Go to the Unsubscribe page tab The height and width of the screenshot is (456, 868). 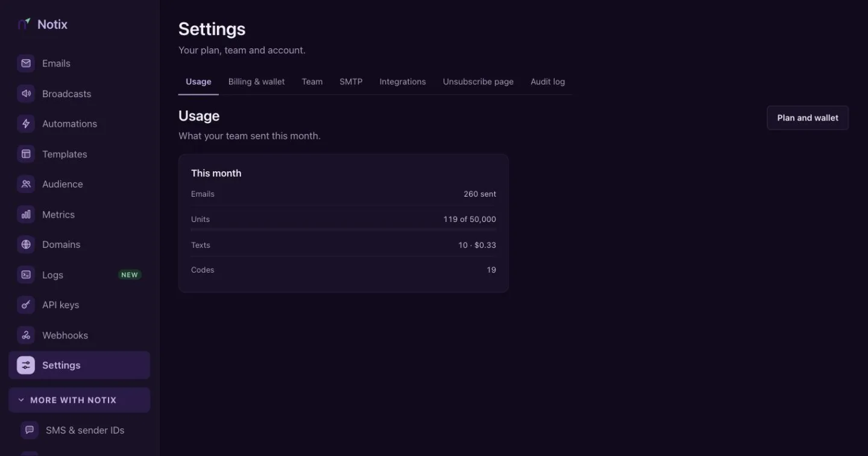[x=478, y=81]
